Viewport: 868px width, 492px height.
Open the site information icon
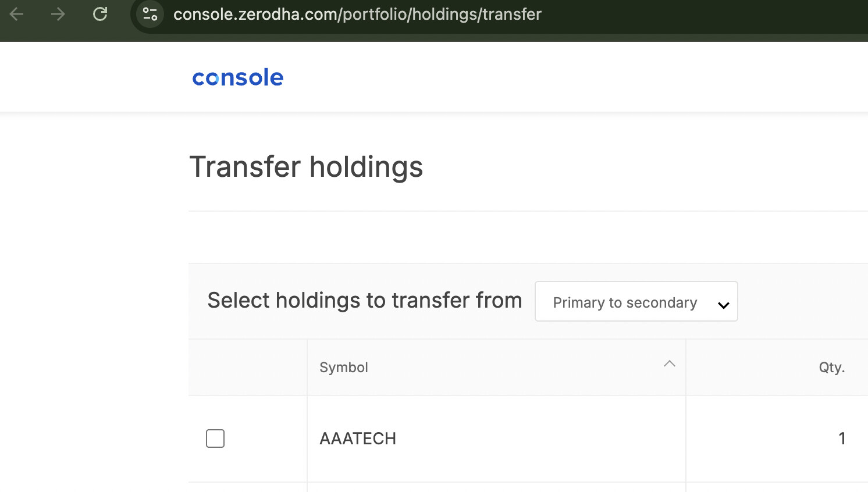(x=150, y=14)
